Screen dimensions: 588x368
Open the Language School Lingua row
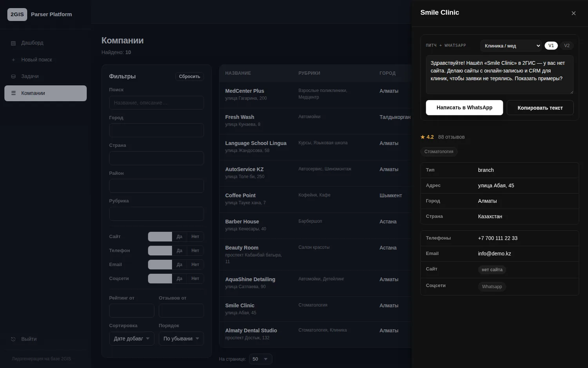tap(315, 148)
